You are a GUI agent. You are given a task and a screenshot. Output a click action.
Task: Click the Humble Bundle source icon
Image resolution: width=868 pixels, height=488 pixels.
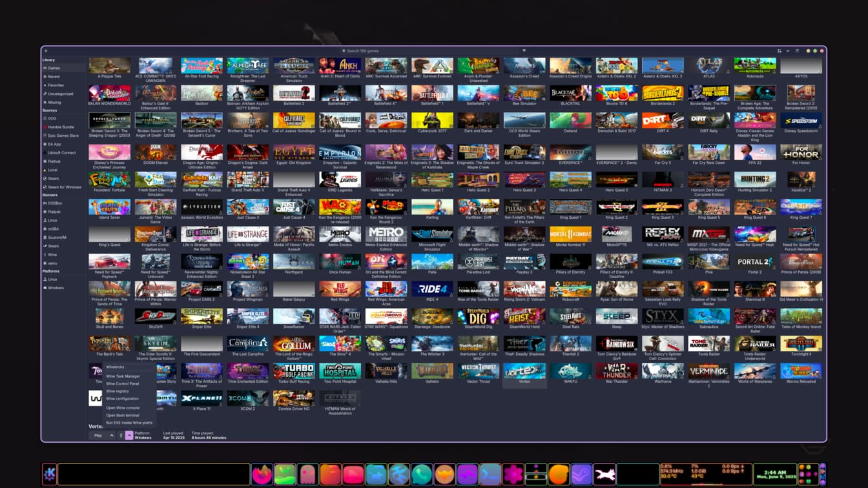(45, 127)
